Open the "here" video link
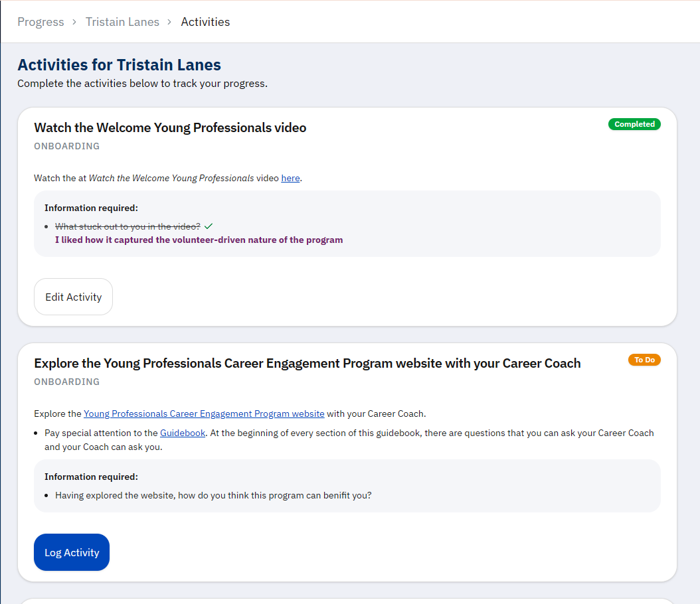This screenshot has width=700, height=604. pyautogui.click(x=290, y=178)
